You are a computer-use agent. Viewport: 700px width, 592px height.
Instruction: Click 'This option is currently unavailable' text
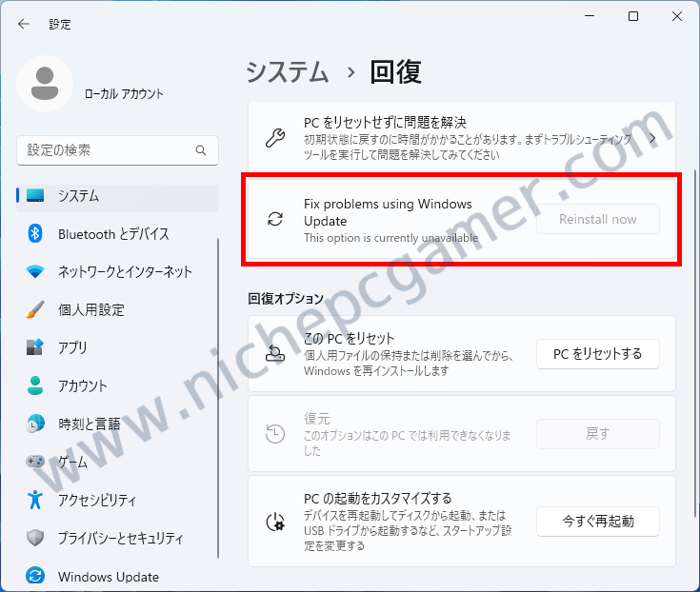[x=391, y=238]
